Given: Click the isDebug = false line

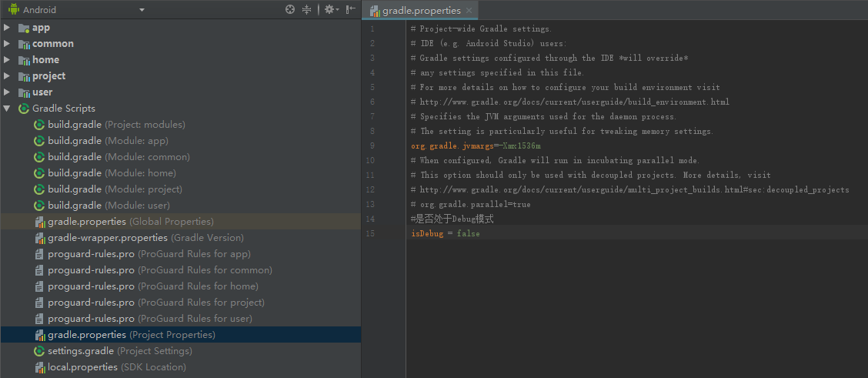Looking at the screenshot, I should pos(446,233).
